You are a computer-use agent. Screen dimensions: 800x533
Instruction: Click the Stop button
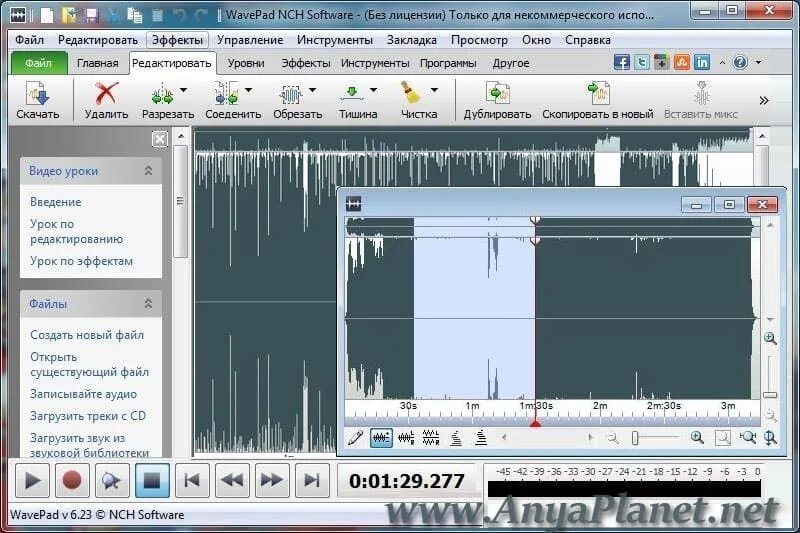point(152,480)
